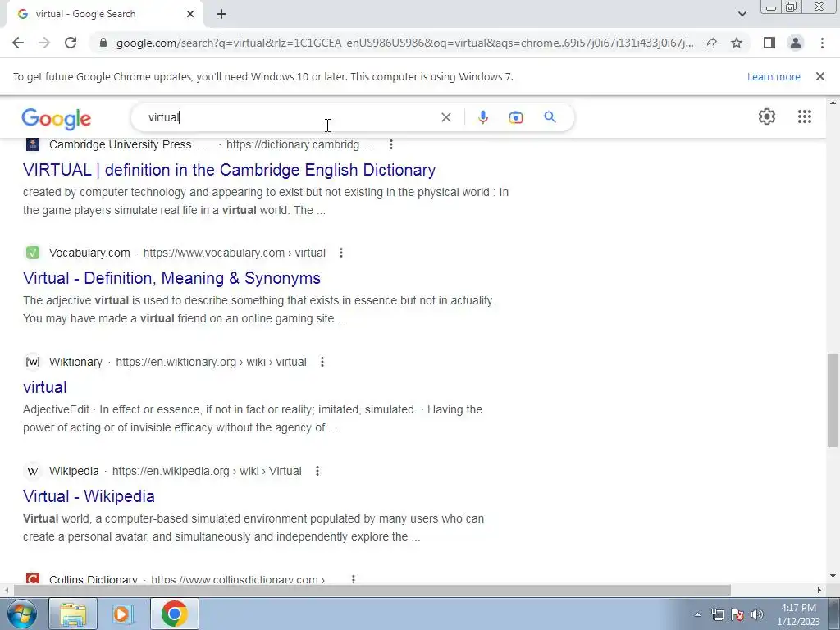The width and height of the screenshot is (840, 630).
Task: Open Google quick settings gear
Action: [767, 116]
